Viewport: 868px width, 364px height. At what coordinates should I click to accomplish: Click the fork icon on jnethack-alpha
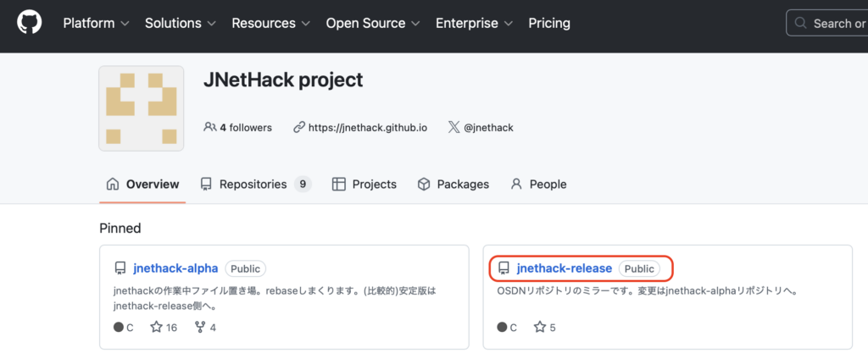(200, 327)
